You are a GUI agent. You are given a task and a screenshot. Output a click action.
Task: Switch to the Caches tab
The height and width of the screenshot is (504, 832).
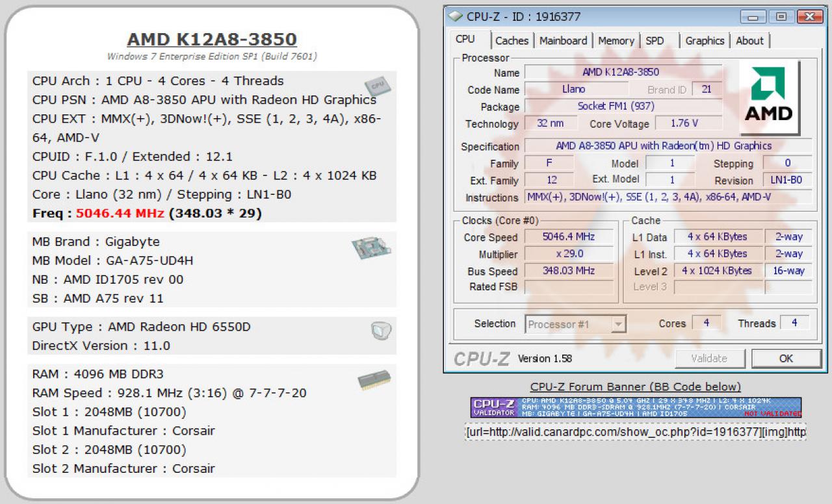pos(512,40)
